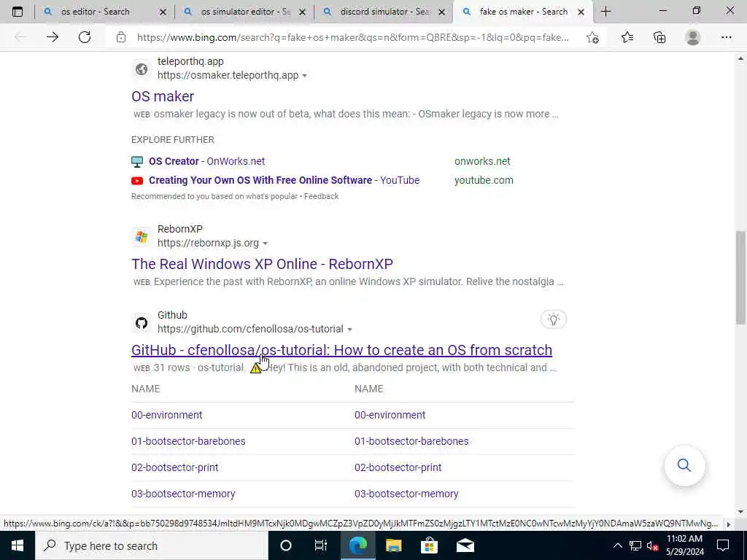Refresh the current page

(85, 37)
